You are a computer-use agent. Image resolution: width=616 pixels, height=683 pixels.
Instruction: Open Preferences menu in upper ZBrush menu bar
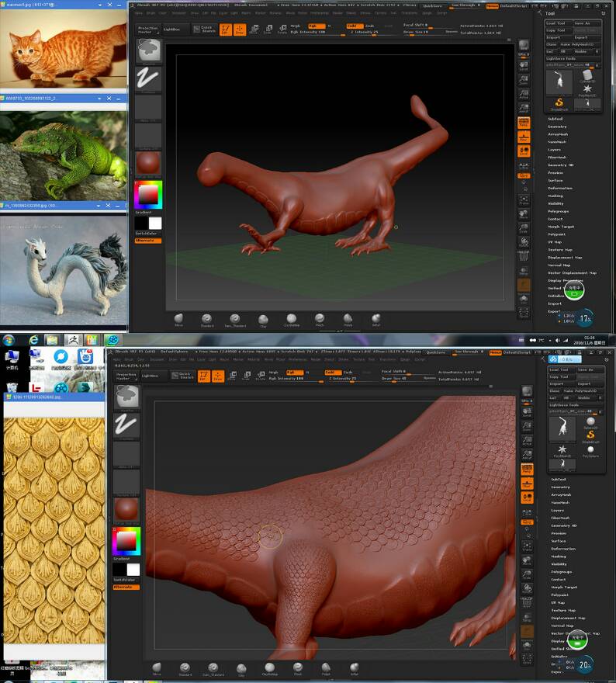point(320,13)
